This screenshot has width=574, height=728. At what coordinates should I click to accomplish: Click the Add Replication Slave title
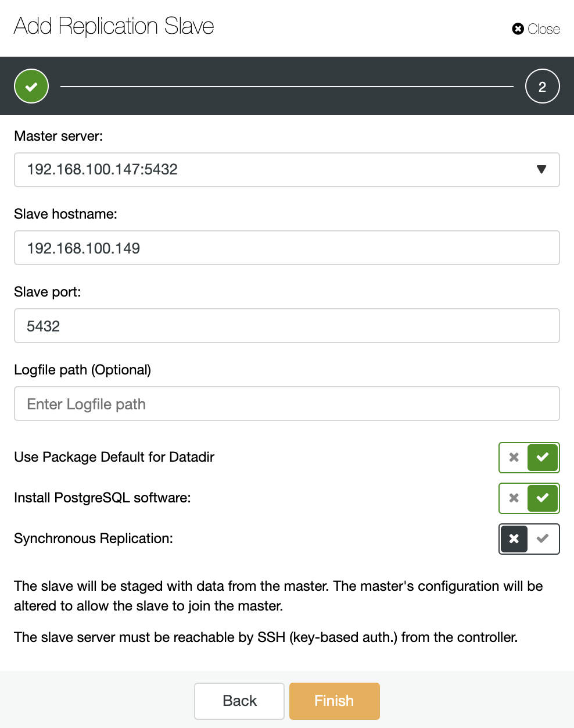[x=114, y=26]
